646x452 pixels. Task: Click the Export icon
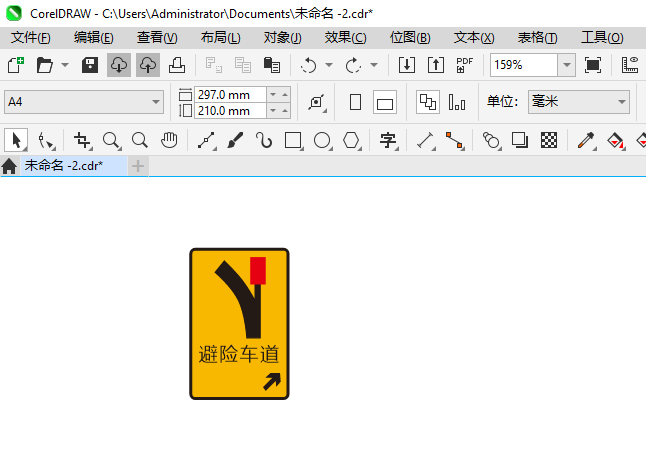436,65
